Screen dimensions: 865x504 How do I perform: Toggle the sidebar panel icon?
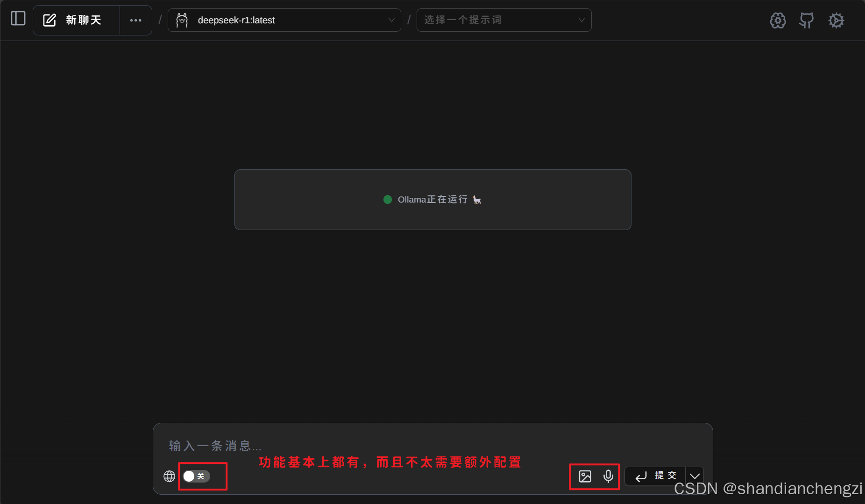(x=18, y=19)
